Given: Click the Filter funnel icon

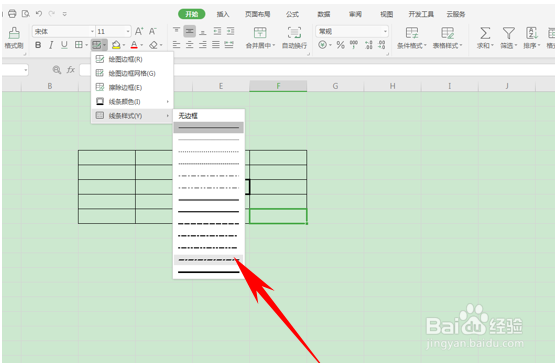Looking at the screenshot, I should click(508, 33).
